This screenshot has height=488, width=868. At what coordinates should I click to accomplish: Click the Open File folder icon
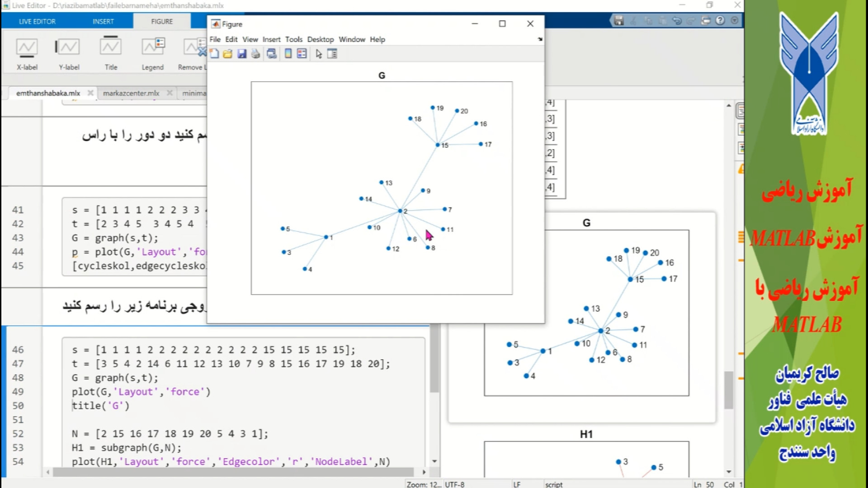pos(228,54)
